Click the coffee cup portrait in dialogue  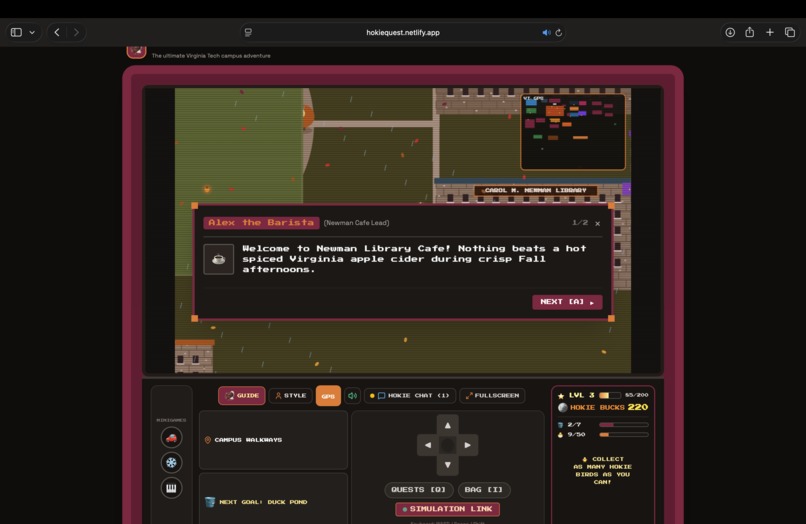click(x=218, y=259)
